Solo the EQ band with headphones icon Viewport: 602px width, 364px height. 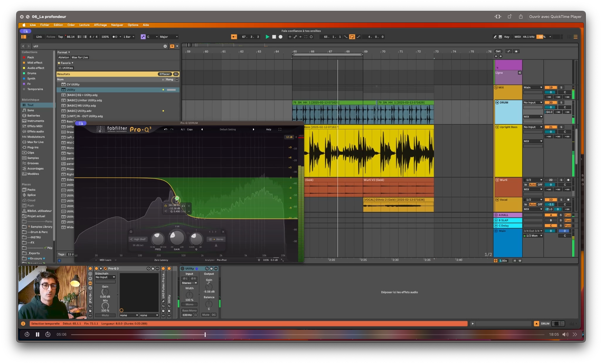183,206
